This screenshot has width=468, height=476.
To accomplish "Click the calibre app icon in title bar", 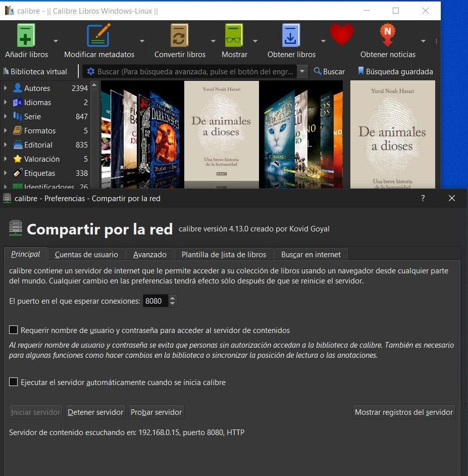I will pos(10,11).
